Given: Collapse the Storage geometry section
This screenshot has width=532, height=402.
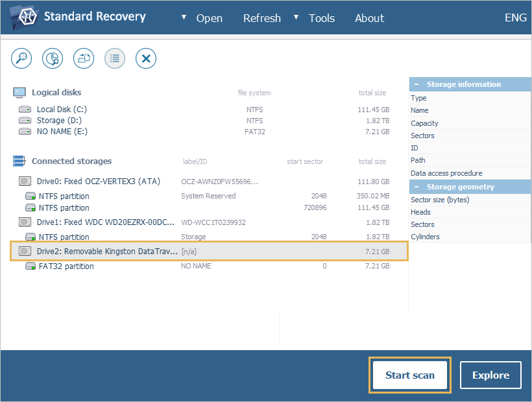Looking at the screenshot, I should coord(416,187).
